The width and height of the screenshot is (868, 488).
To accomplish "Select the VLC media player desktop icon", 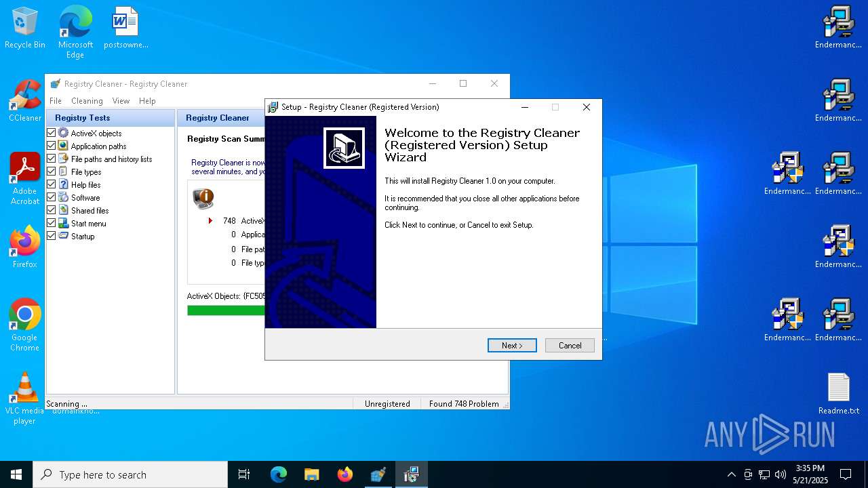I will click(x=25, y=399).
